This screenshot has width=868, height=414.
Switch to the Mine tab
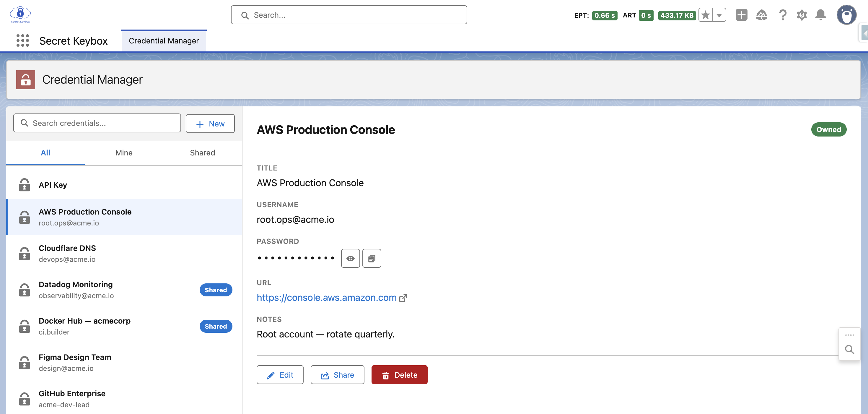pos(124,153)
